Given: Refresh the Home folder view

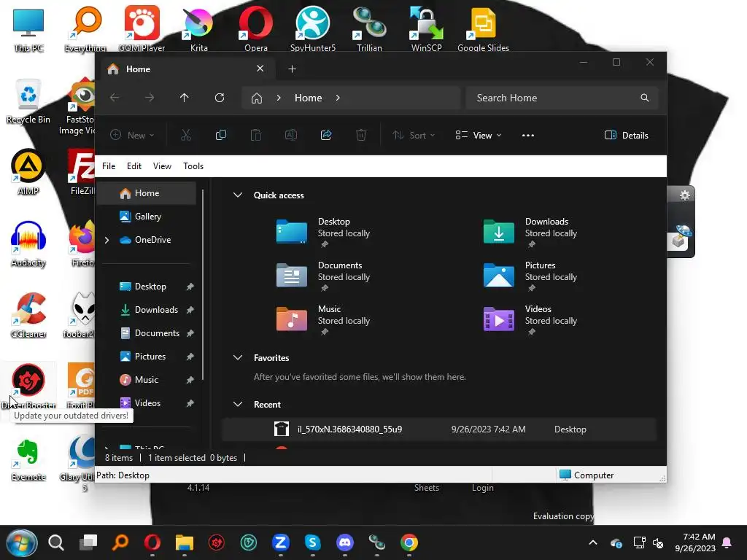Looking at the screenshot, I should tap(220, 98).
